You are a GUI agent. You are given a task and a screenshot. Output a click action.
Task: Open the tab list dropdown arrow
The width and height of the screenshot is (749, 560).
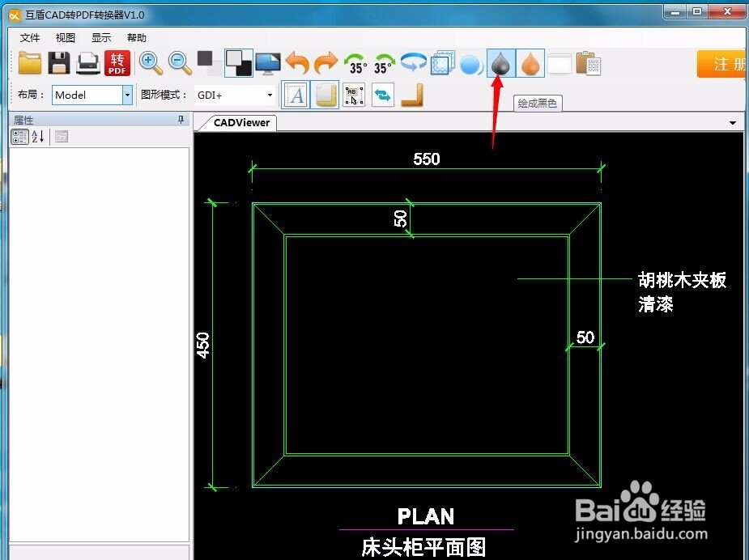pyautogui.click(x=733, y=123)
